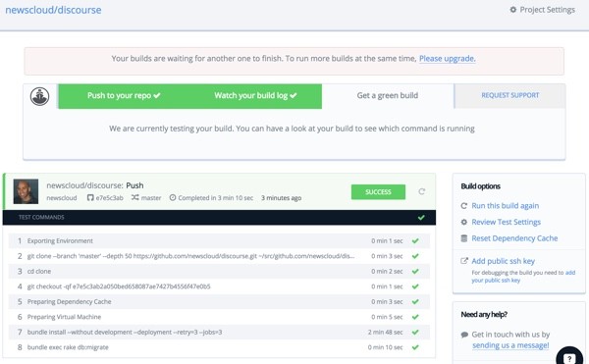Click the external link icon beside Add public ssh key
This screenshot has width=589, height=364.
(x=464, y=261)
